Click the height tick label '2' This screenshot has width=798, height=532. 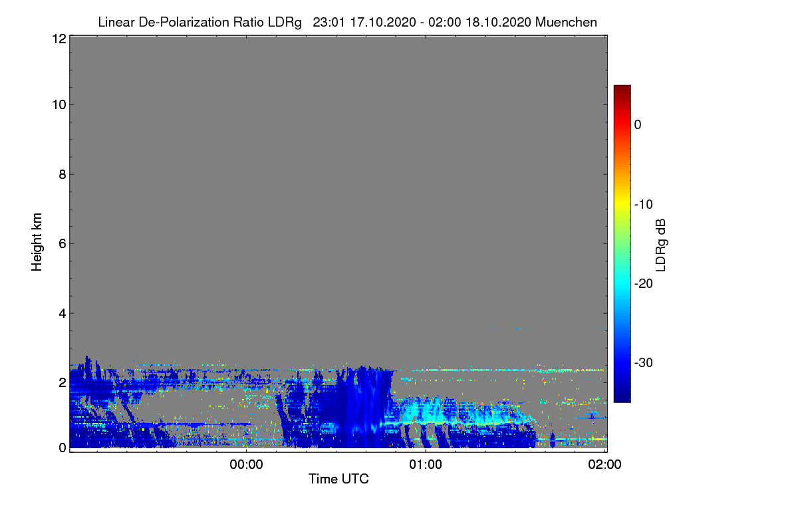point(61,382)
